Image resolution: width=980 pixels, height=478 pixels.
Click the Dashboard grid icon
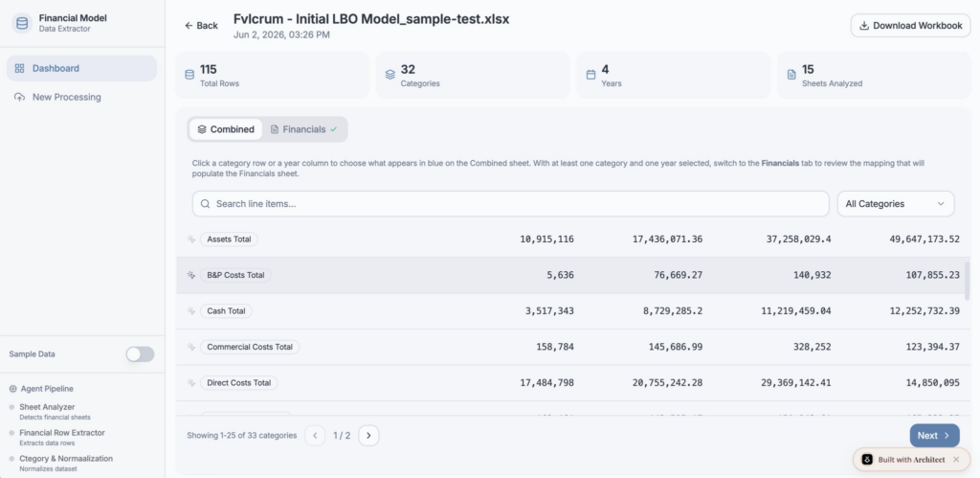tap(19, 68)
